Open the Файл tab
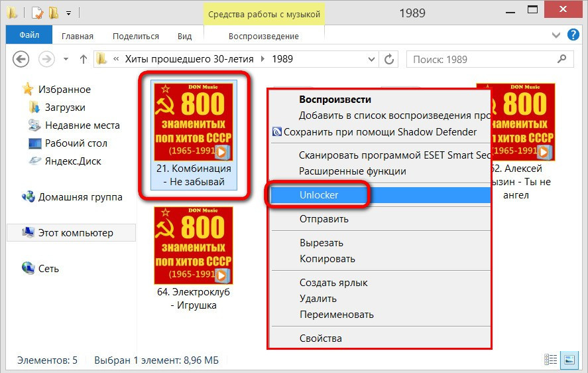 pyautogui.click(x=29, y=35)
